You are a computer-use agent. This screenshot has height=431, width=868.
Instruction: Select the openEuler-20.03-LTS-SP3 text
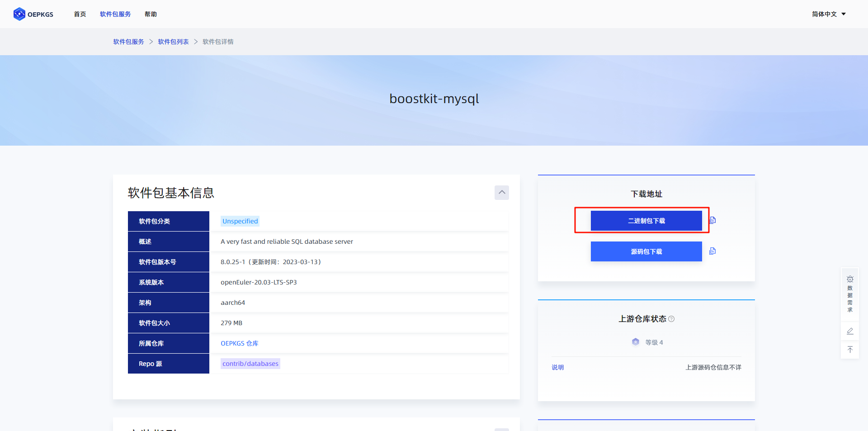pyautogui.click(x=259, y=282)
